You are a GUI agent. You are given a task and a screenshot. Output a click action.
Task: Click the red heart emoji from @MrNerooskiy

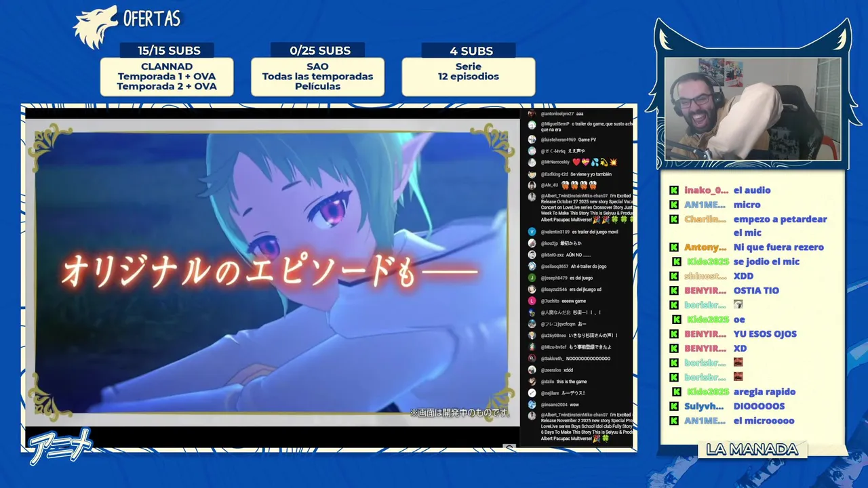point(576,163)
